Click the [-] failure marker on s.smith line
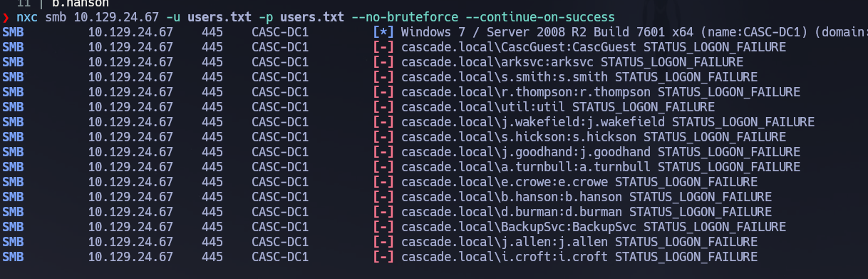Screen dimensions: 868x279 click(x=383, y=77)
